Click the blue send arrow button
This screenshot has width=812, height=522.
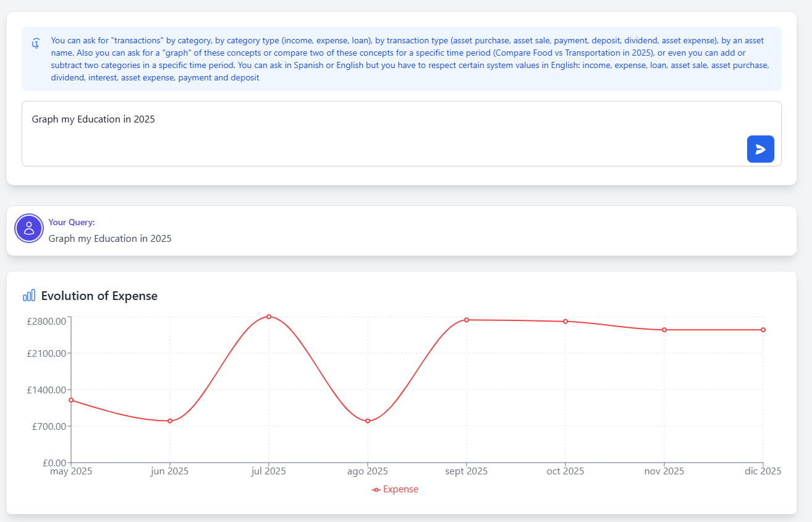tap(760, 149)
